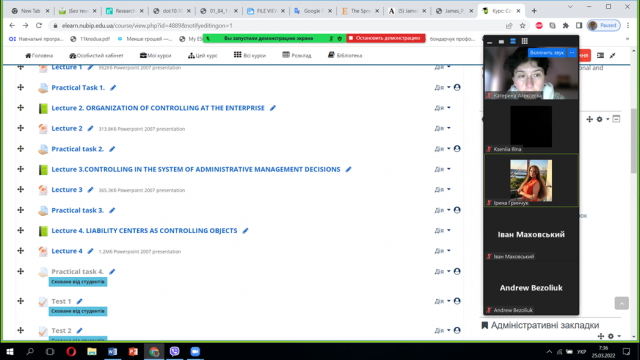Open Бібліотека menu item
Viewport: 640px width, 360px height.
(345, 56)
